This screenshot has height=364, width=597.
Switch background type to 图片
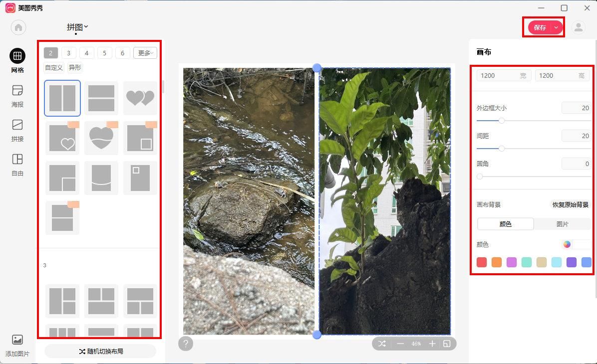click(x=562, y=224)
